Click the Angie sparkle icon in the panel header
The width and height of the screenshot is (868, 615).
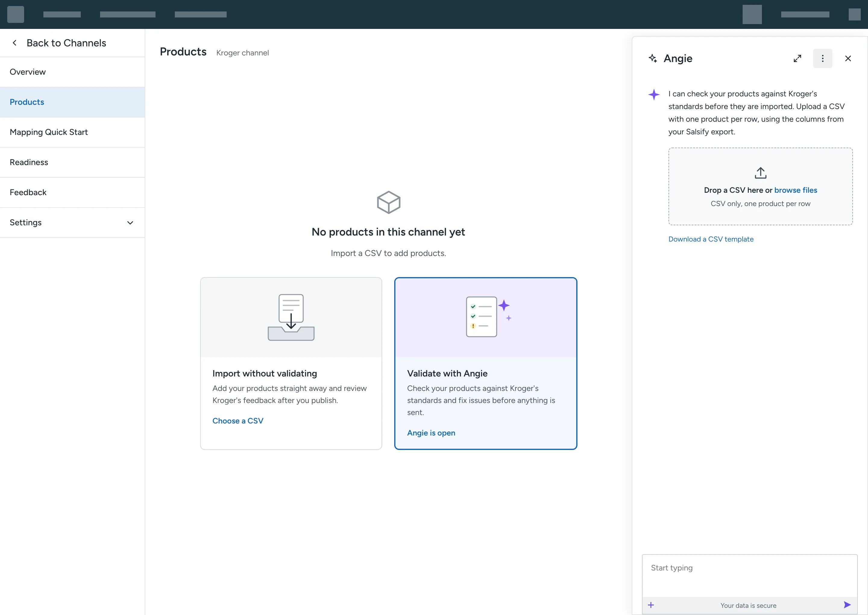[653, 58]
